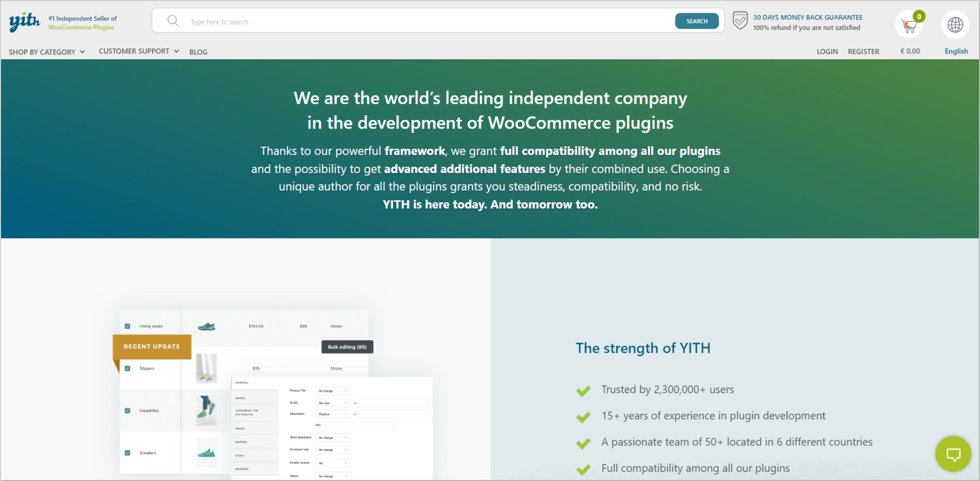Click the hiking shoe product thumbnail
The width and height of the screenshot is (980, 481).
click(206, 326)
